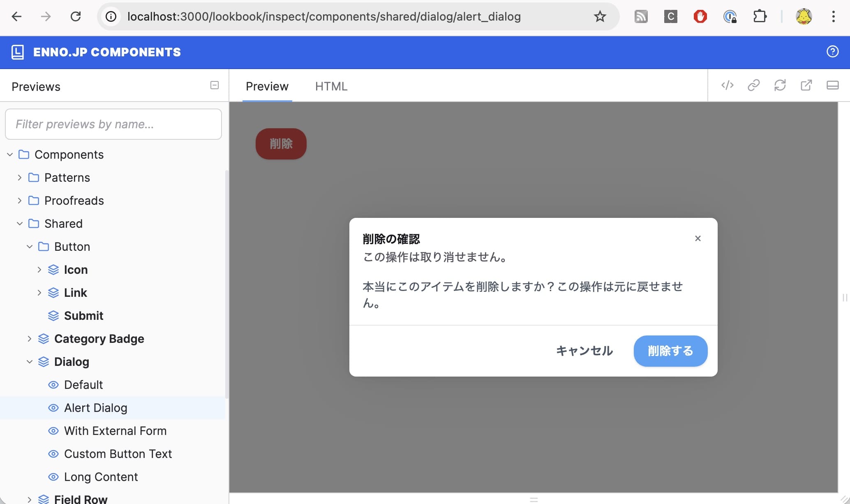Close the dialog with X icon
The width and height of the screenshot is (850, 504).
(698, 238)
